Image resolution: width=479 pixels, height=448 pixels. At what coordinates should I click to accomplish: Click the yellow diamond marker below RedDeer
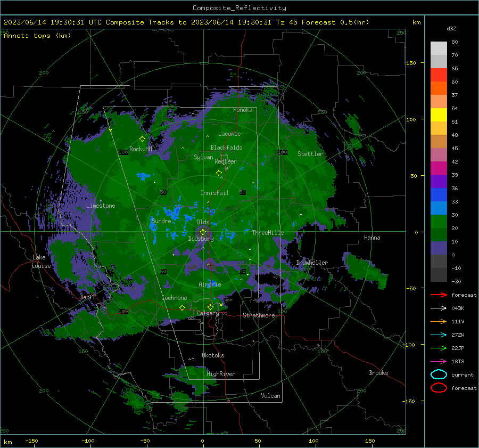[219, 173]
